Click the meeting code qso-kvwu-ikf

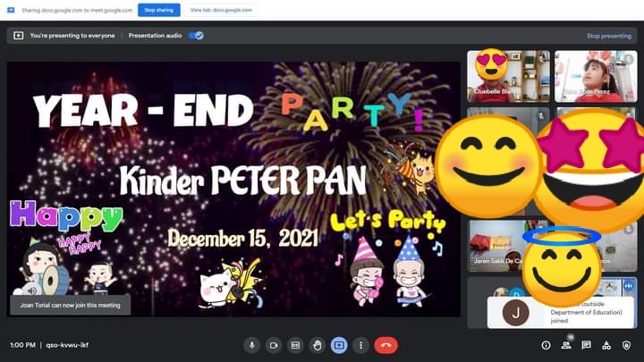[67, 345]
